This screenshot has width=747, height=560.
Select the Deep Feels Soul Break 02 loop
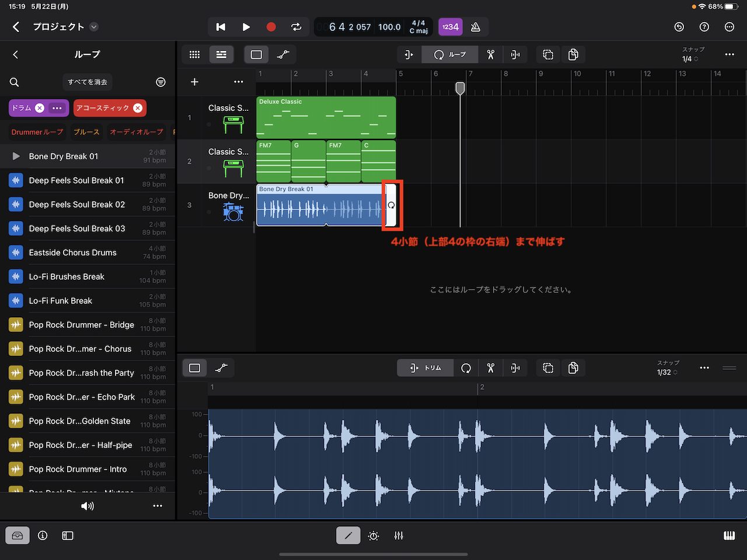pos(88,204)
